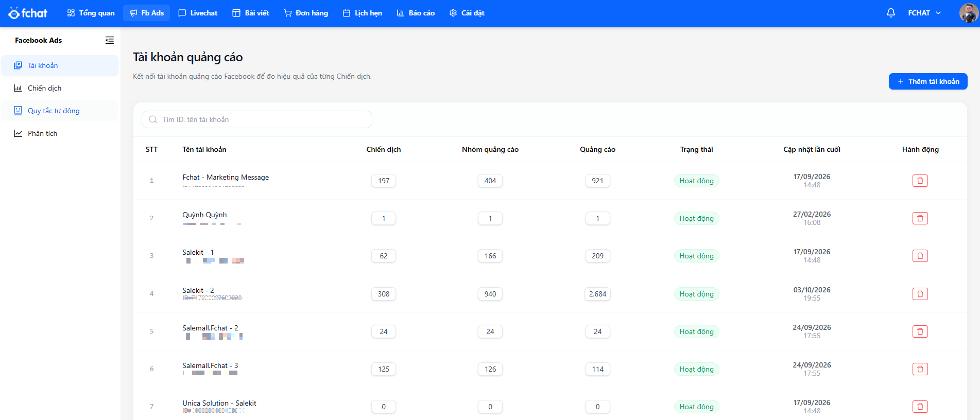Collapse the Facebook Ads sidebar

click(x=110, y=40)
